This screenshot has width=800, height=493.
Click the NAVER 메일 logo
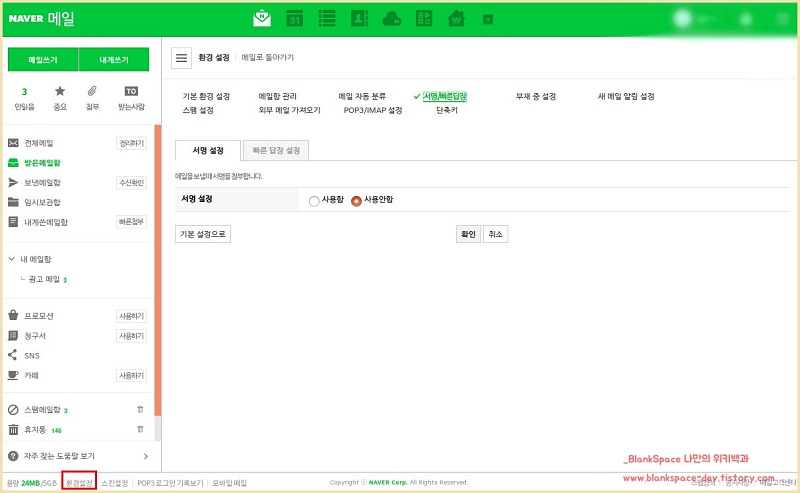[41, 18]
